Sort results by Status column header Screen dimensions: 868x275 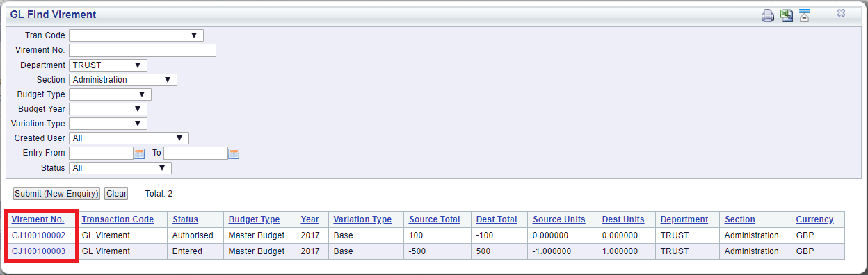(x=186, y=219)
